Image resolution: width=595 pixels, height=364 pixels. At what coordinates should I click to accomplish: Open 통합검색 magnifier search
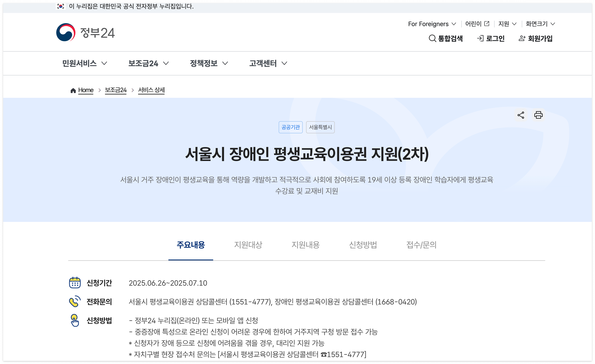coord(432,38)
